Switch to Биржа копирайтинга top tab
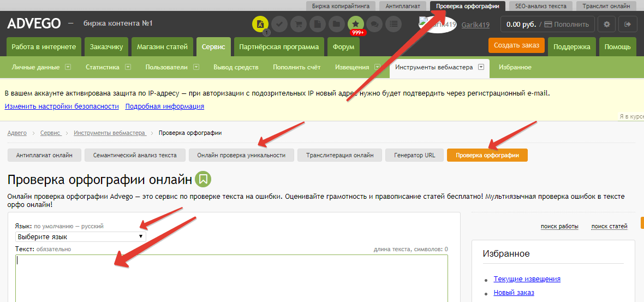 click(341, 6)
